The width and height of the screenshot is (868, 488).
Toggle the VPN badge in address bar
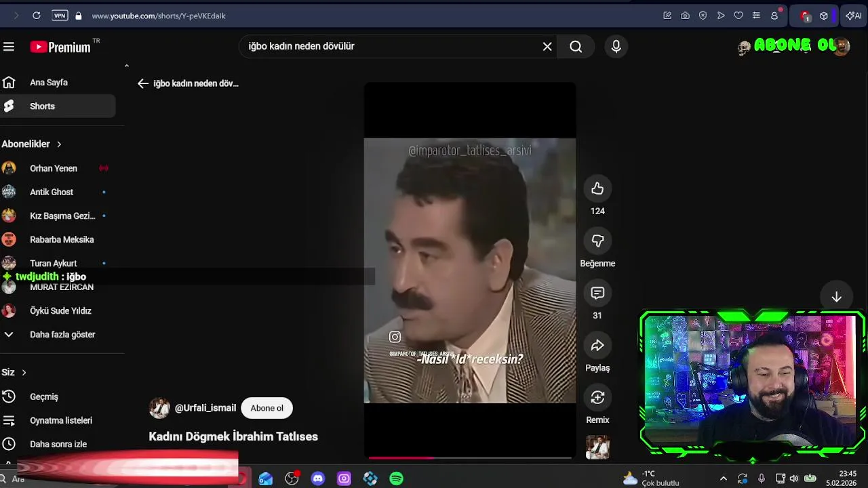pos(60,16)
